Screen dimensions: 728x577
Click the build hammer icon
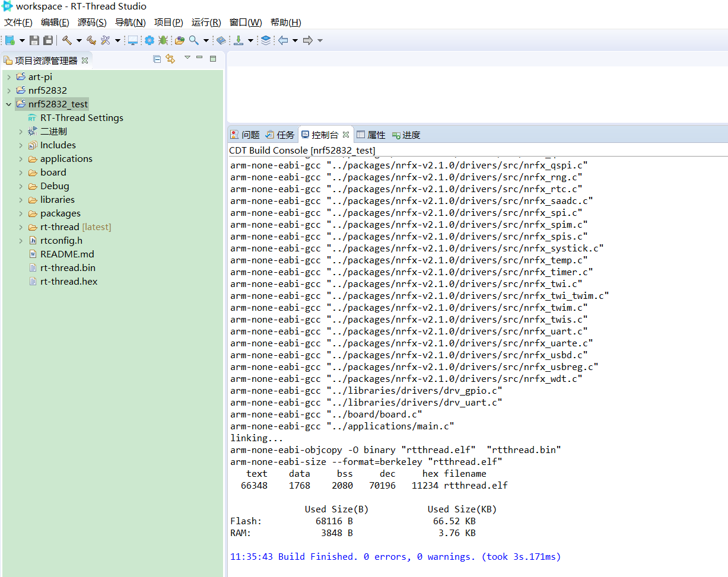(66, 40)
